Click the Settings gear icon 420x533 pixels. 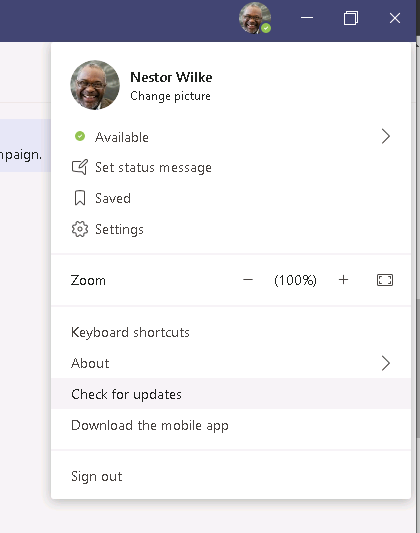pyautogui.click(x=80, y=229)
